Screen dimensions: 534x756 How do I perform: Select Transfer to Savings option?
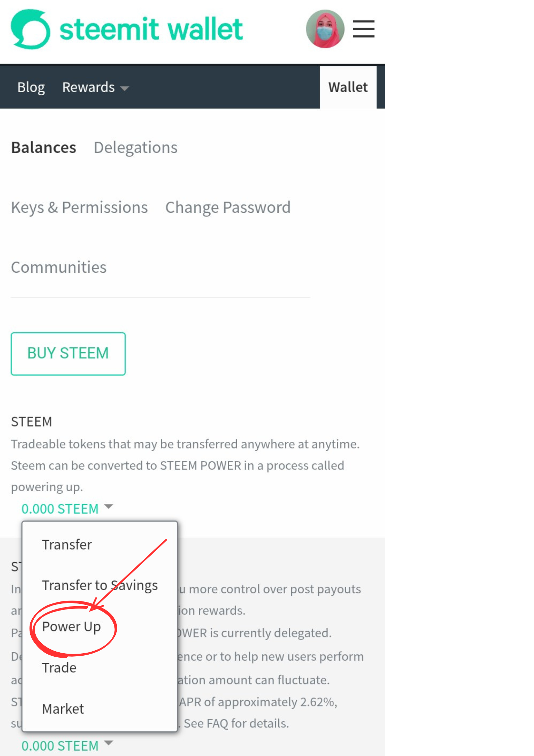pyautogui.click(x=100, y=585)
